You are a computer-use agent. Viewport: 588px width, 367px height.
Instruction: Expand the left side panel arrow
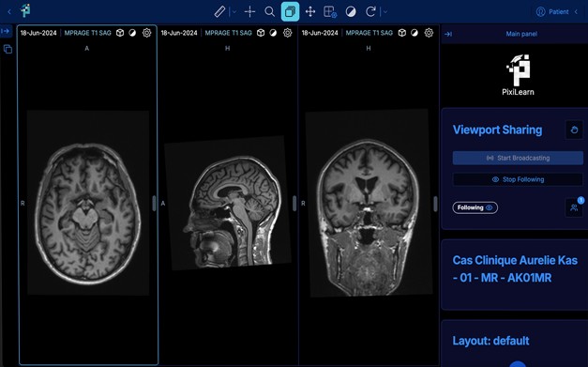[6, 31]
